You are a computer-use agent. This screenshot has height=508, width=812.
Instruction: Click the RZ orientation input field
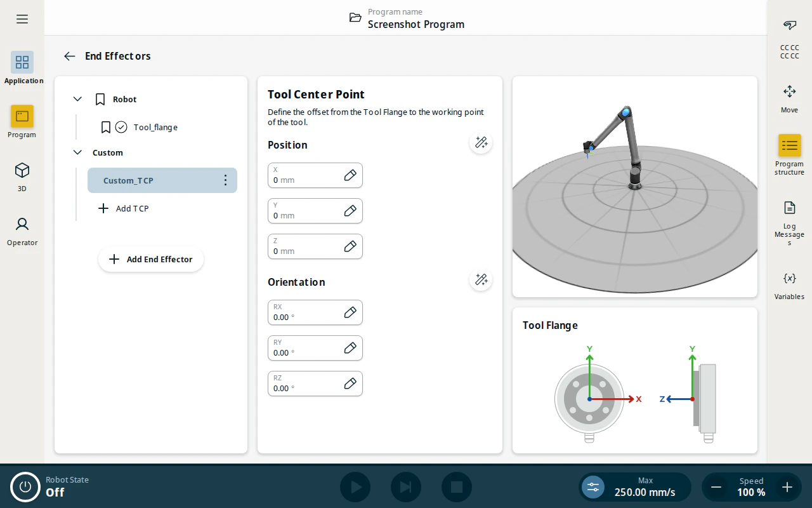(315, 384)
